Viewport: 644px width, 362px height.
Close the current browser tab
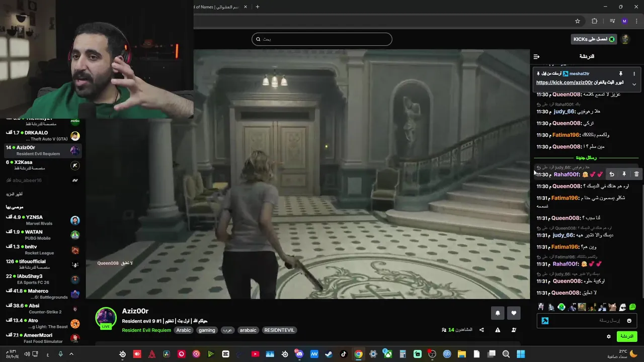[245, 7]
